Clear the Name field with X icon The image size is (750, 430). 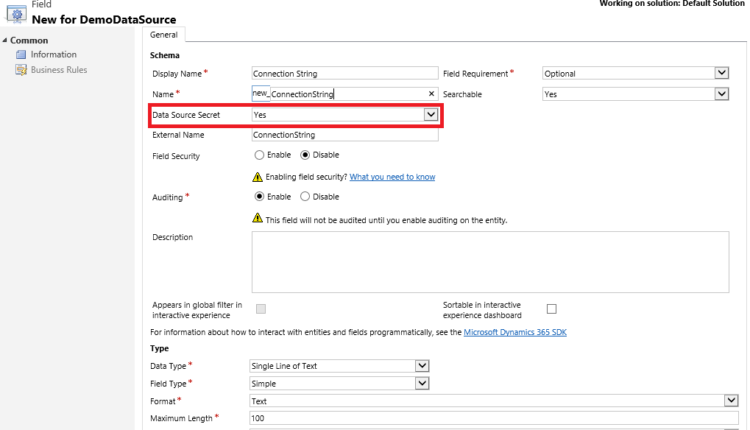432,94
